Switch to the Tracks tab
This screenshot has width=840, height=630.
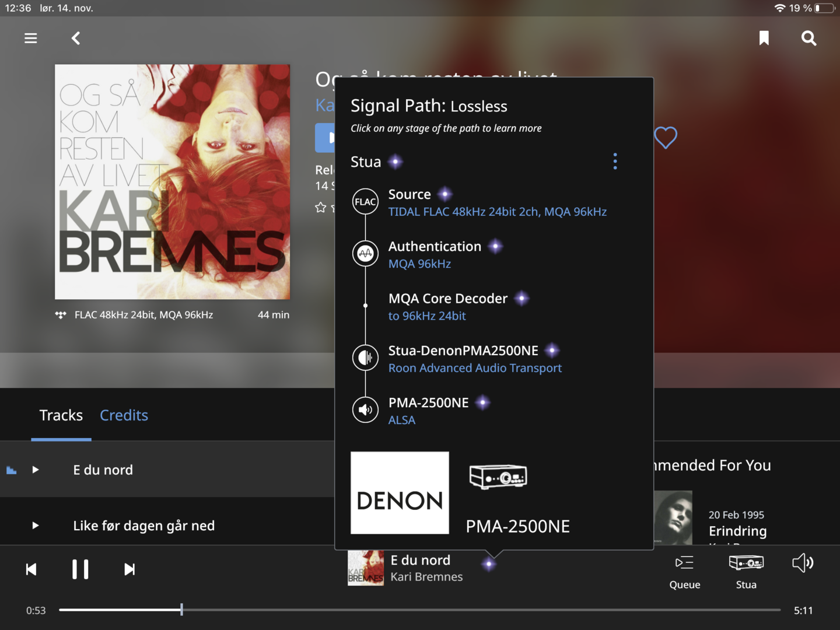pyautogui.click(x=61, y=415)
